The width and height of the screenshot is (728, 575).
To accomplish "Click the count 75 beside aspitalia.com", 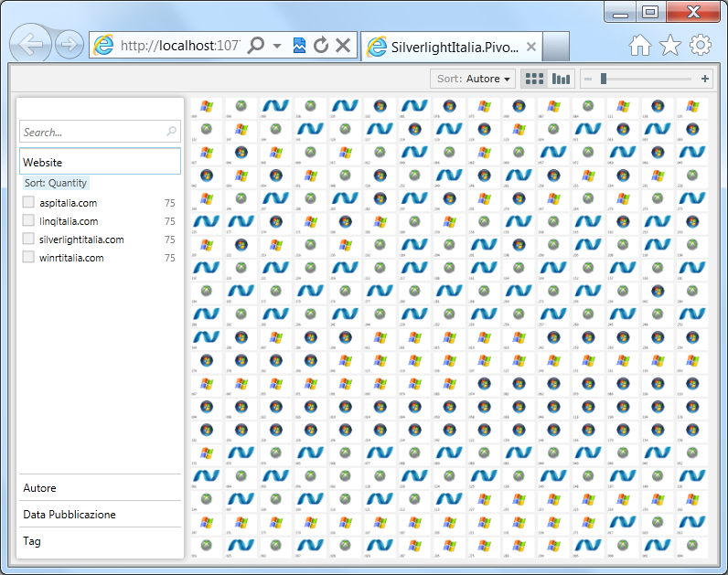I will pos(170,203).
